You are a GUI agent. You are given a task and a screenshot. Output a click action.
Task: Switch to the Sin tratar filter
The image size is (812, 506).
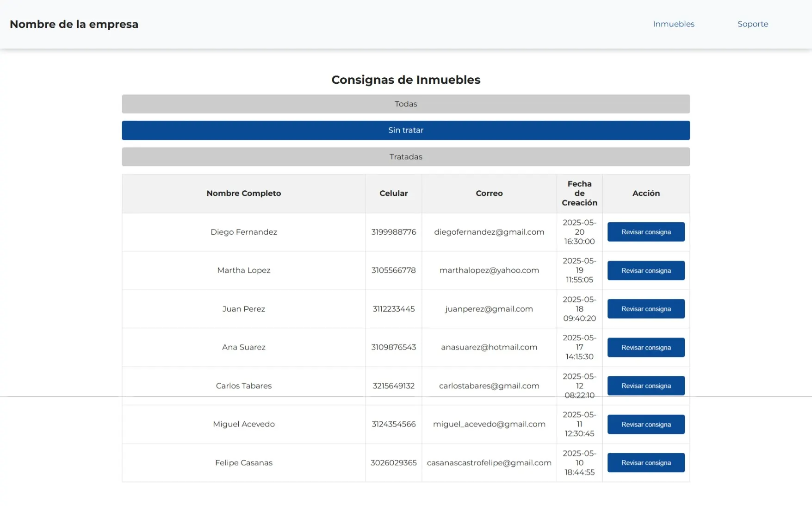pos(405,131)
